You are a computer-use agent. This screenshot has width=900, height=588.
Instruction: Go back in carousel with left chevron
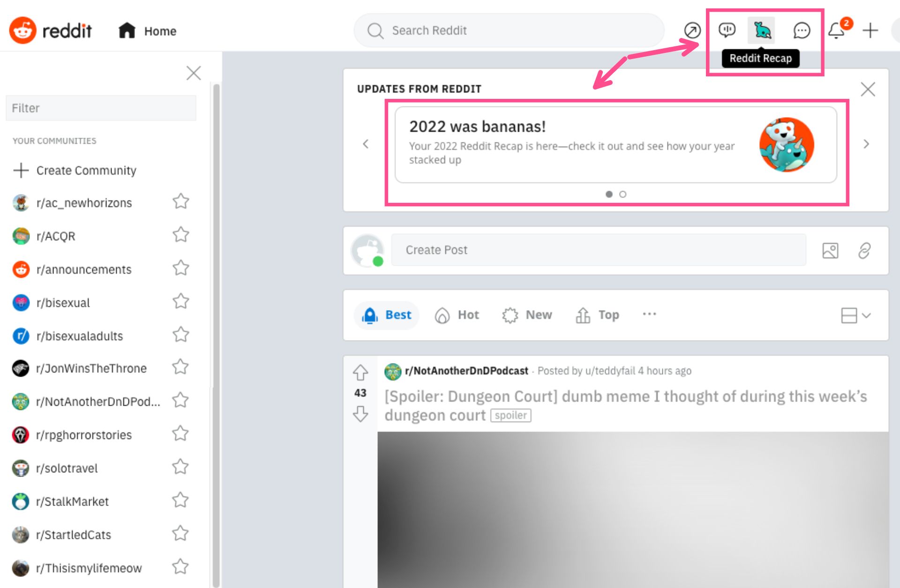coord(366,144)
